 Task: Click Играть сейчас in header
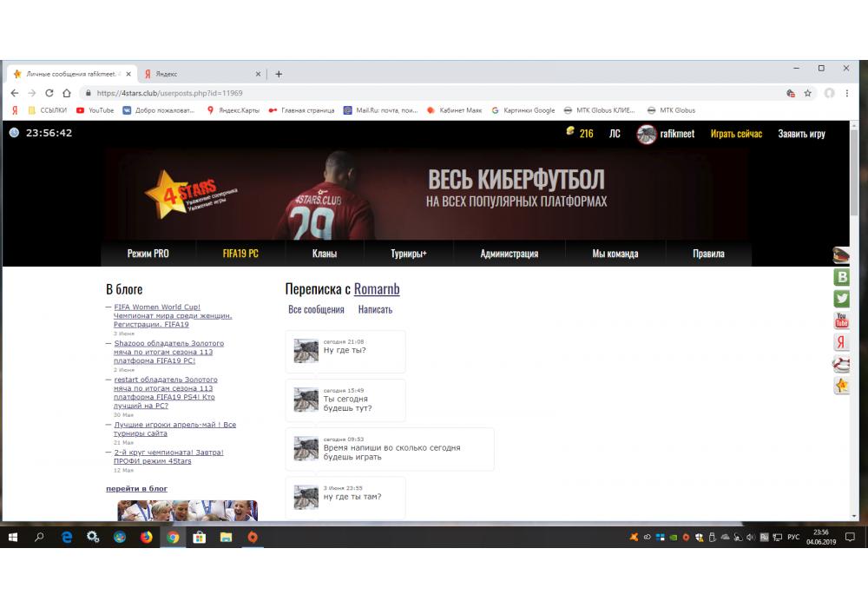(736, 134)
